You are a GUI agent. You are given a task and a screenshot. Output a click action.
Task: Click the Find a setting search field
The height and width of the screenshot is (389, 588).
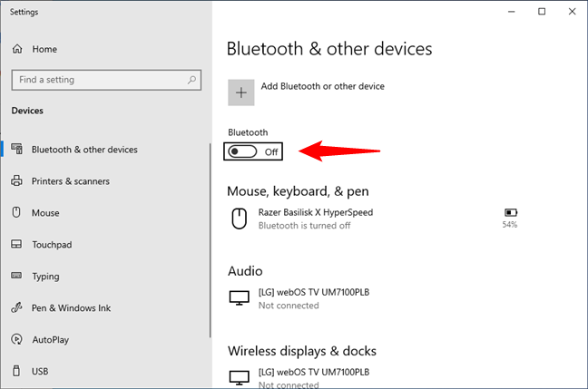[106, 80]
